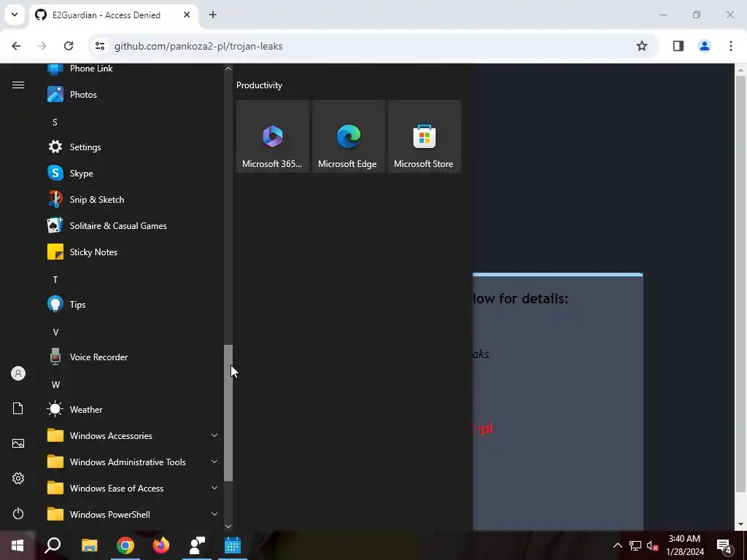Open the Tips app
Image resolution: width=747 pixels, height=560 pixels.
coord(133,304)
